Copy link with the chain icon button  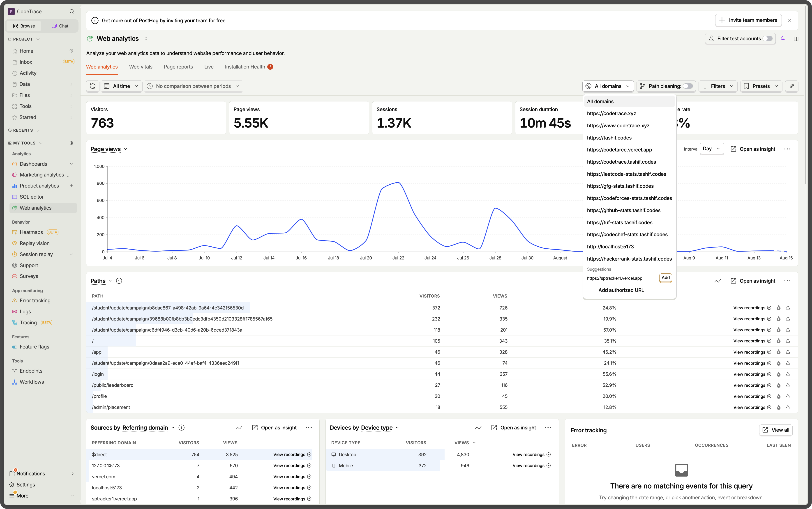791,86
